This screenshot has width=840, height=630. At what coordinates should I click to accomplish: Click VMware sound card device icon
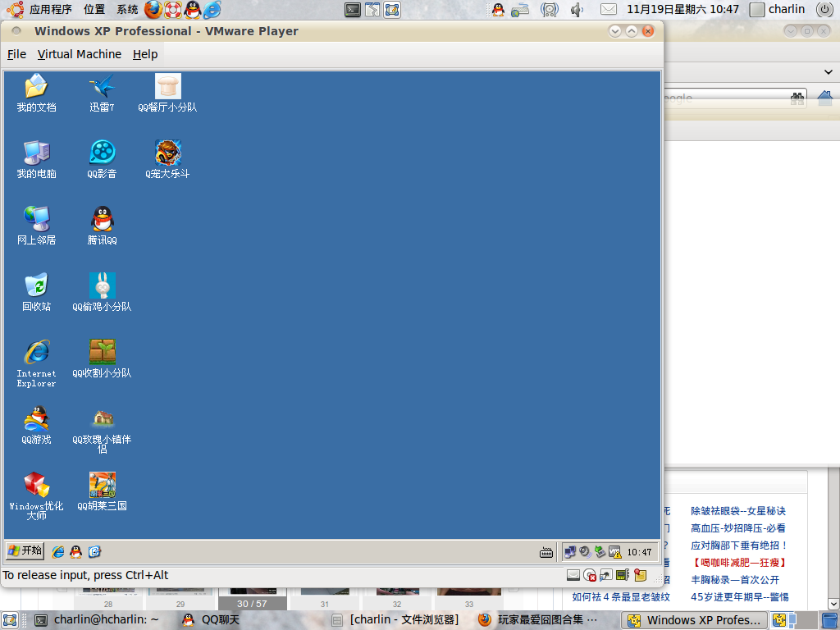click(x=623, y=575)
